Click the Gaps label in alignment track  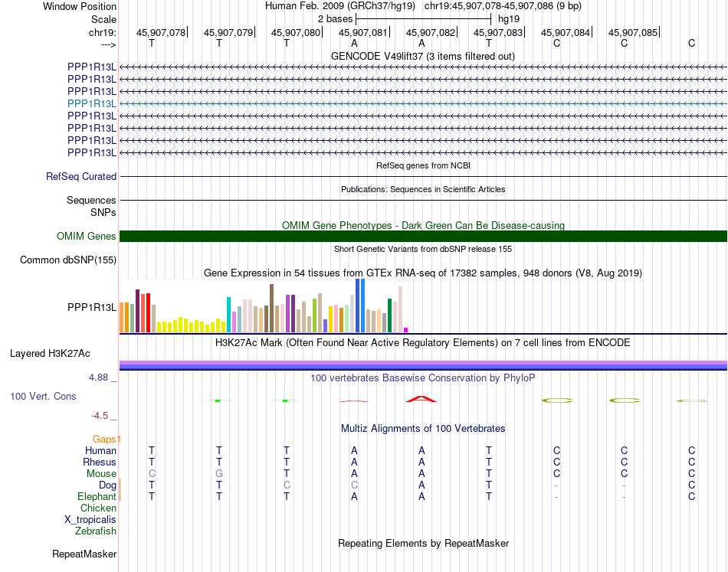[x=104, y=439]
